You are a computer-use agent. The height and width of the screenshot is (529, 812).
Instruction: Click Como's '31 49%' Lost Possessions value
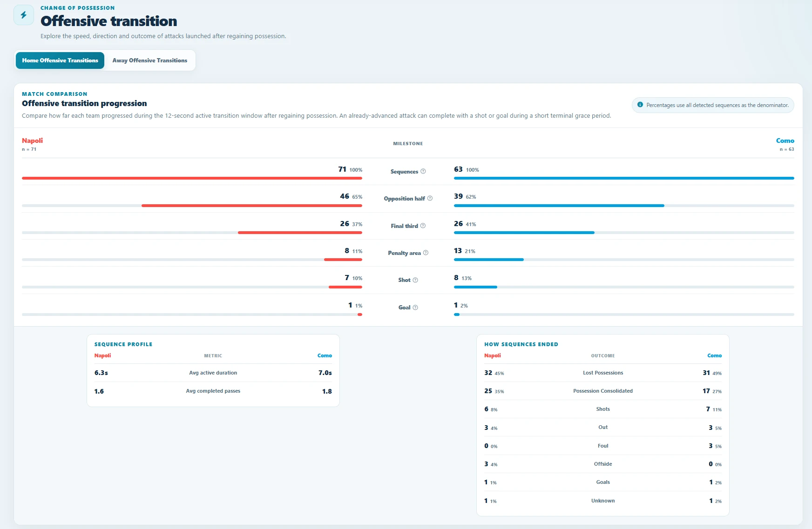[712, 373]
